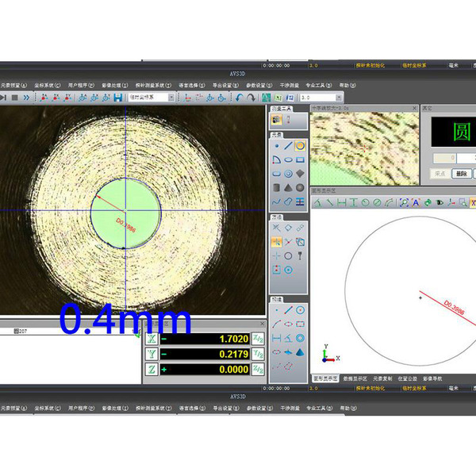This screenshot has width=476, height=476.
Task: Halve the Z value with the Z/2 button
Action: [258, 370]
